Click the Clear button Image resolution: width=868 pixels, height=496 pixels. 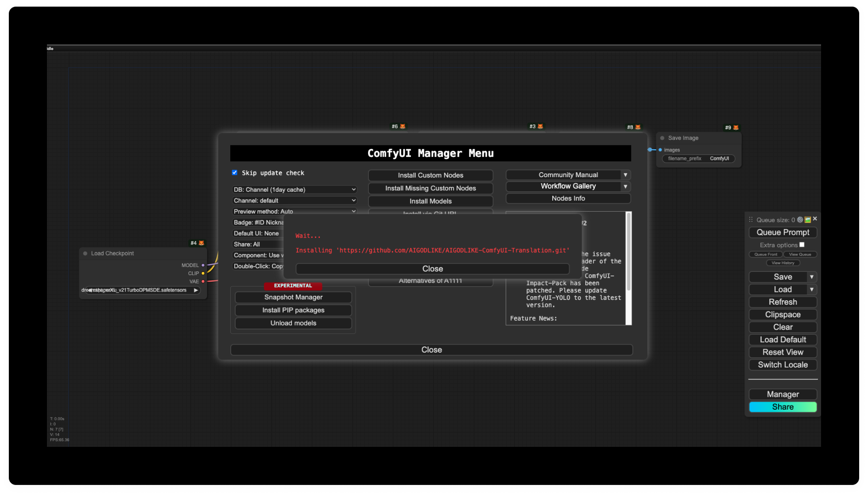coord(783,327)
